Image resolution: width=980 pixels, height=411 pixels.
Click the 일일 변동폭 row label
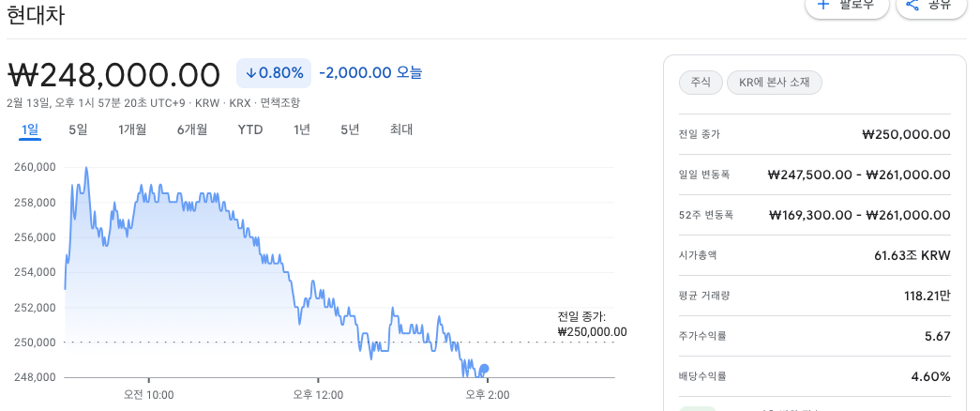click(703, 175)
